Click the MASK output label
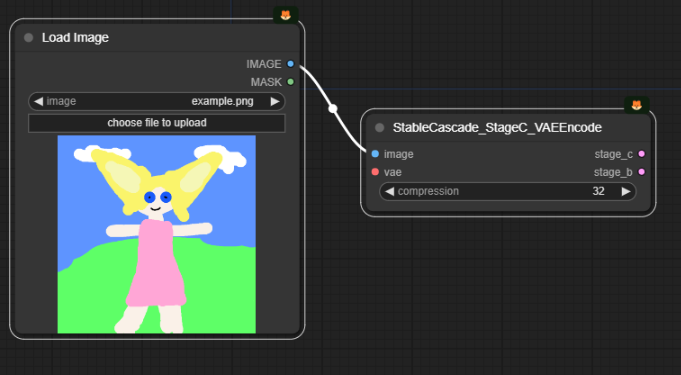 click(x=266, y=82)
